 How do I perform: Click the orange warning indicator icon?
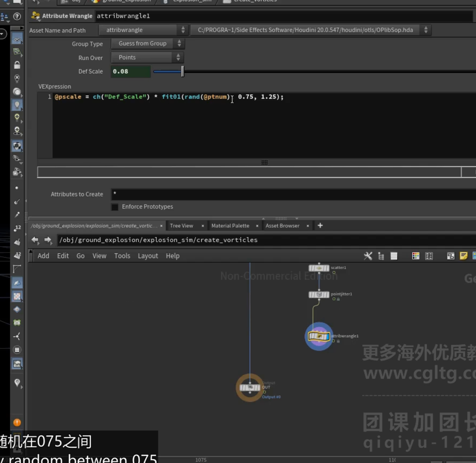[17, 423]
